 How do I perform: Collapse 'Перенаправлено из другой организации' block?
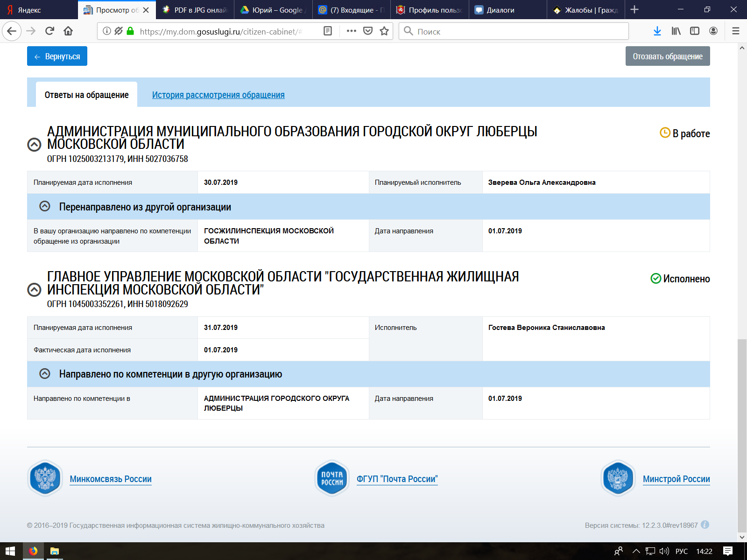pyautogui.click(x=45, y=206)
